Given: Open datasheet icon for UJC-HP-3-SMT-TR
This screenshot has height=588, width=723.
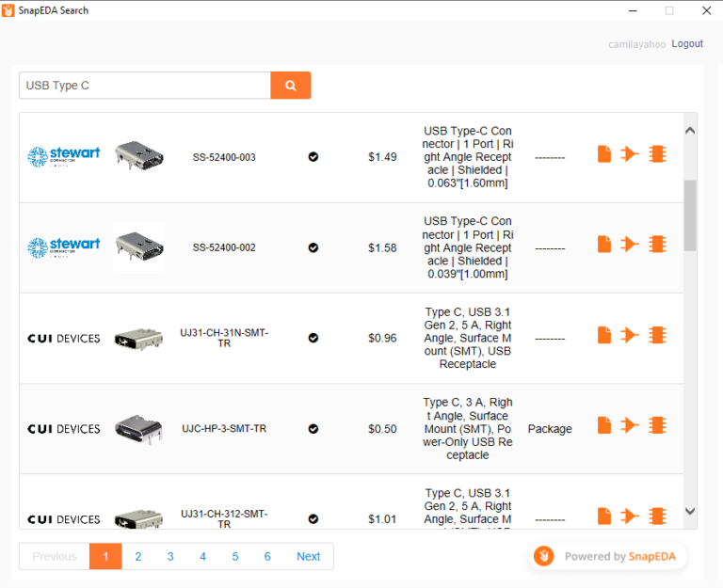Looking at the screenshot, I should click(604, 425).
